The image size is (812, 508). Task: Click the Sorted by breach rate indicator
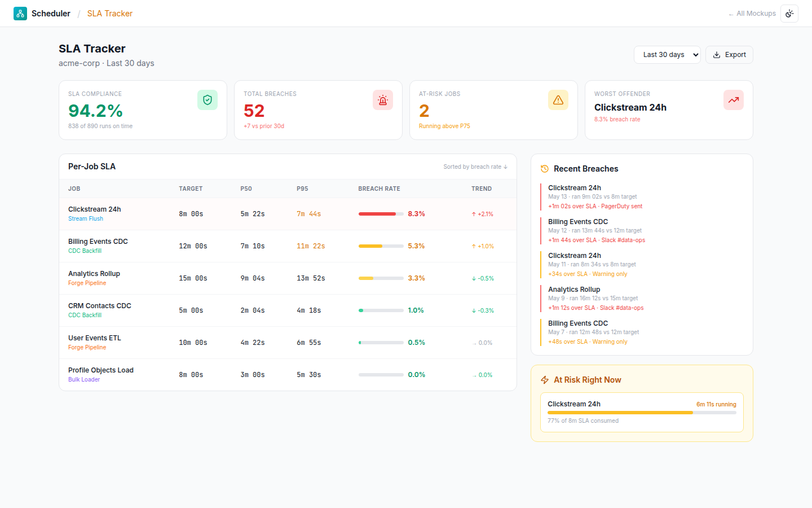pyautogui.click(x=475, y=167)
